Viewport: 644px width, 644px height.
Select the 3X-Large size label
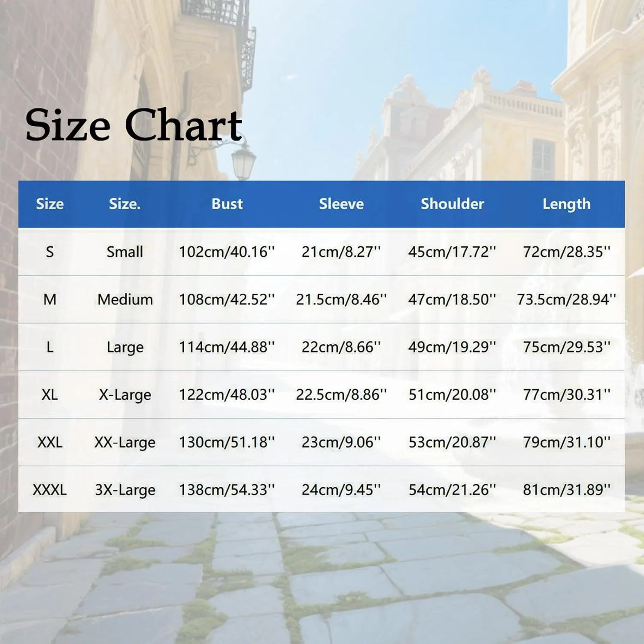click(125, 490)
